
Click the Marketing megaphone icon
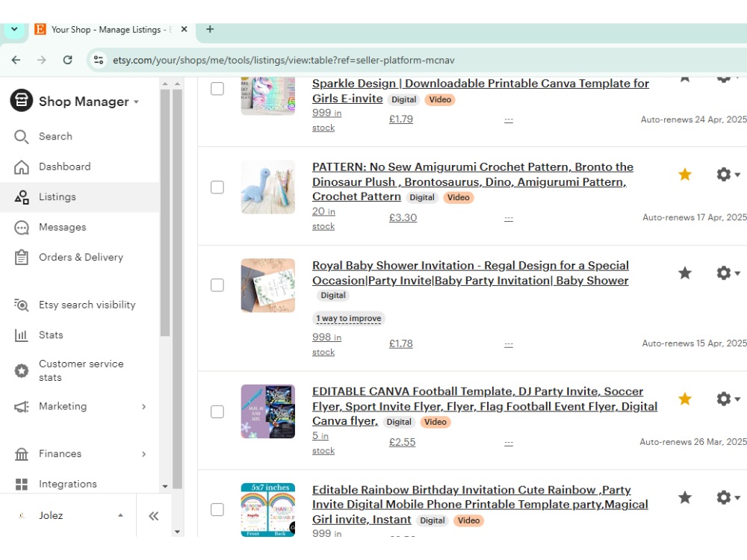point(22,407)
